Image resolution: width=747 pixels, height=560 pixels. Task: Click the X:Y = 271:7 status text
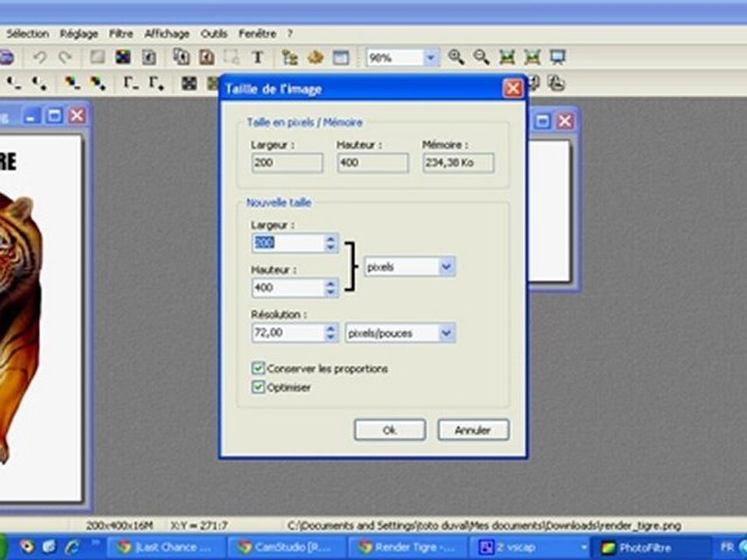(x=198, y=526)
